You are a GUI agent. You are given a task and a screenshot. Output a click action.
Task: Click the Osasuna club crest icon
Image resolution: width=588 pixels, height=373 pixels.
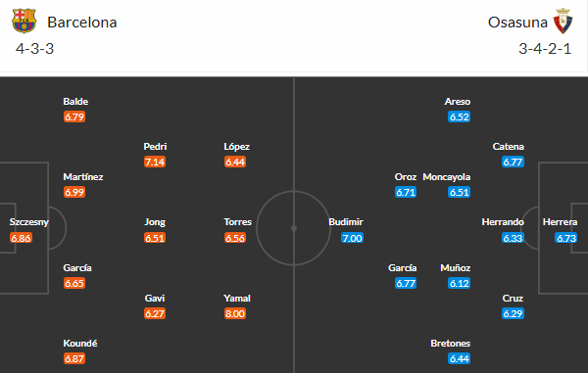(x=563, y=21)
